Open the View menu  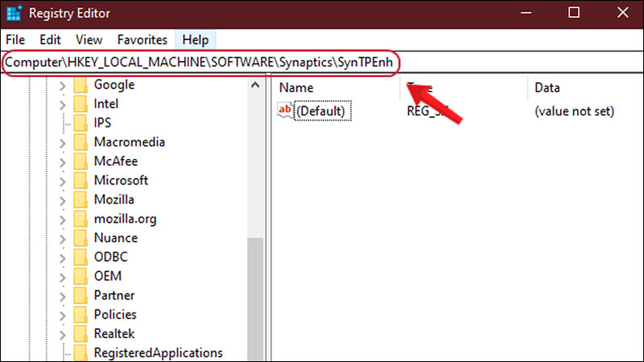[x=89, y=39]
